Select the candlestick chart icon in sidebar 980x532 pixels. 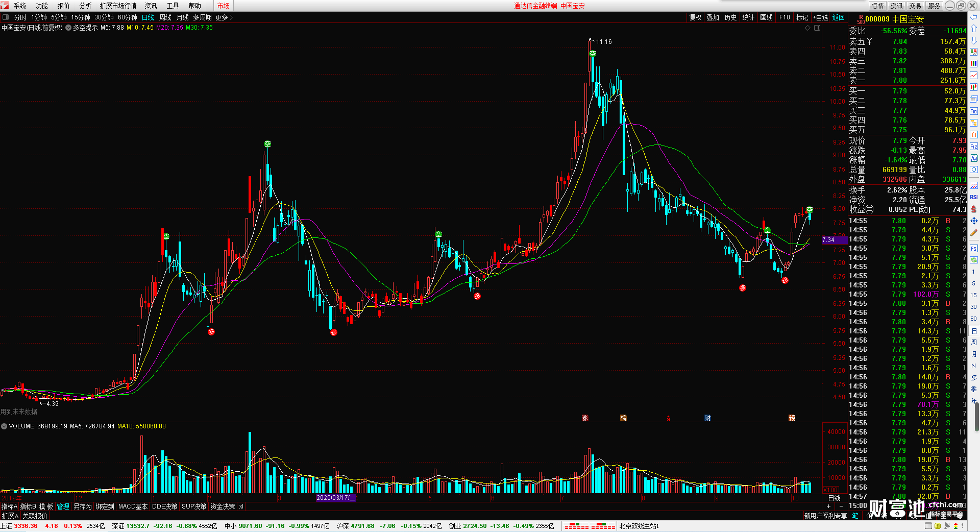974,87
